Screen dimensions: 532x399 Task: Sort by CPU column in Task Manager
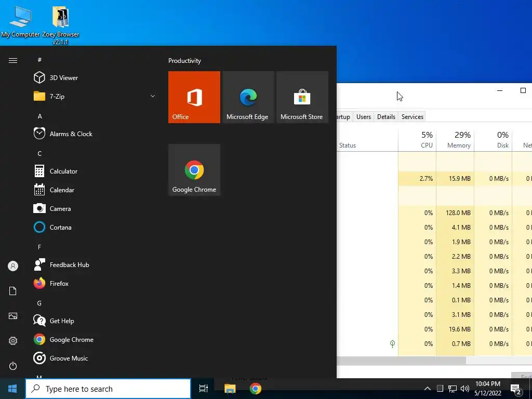417,140
